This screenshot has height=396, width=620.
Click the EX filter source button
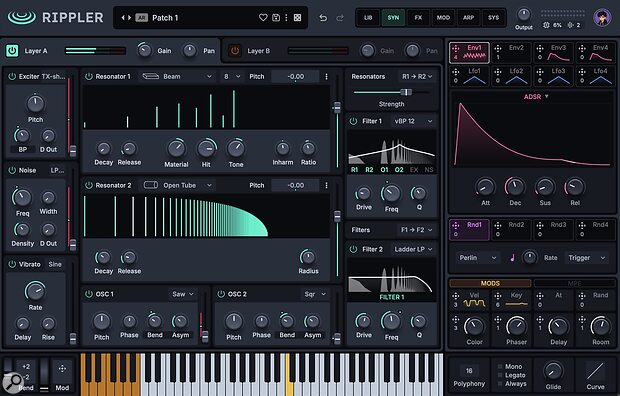pos(414,170)
